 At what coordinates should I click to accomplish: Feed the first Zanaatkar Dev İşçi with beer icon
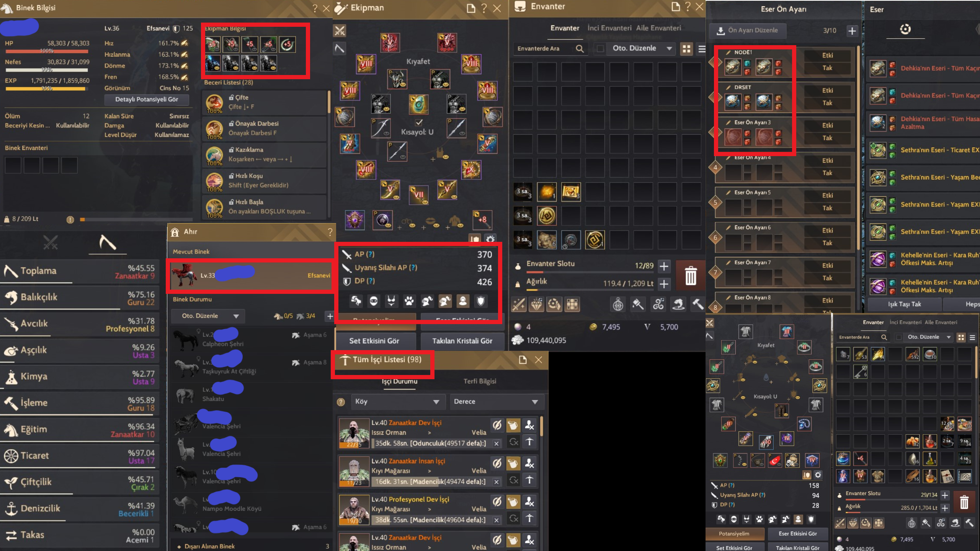tap(513, 425)
